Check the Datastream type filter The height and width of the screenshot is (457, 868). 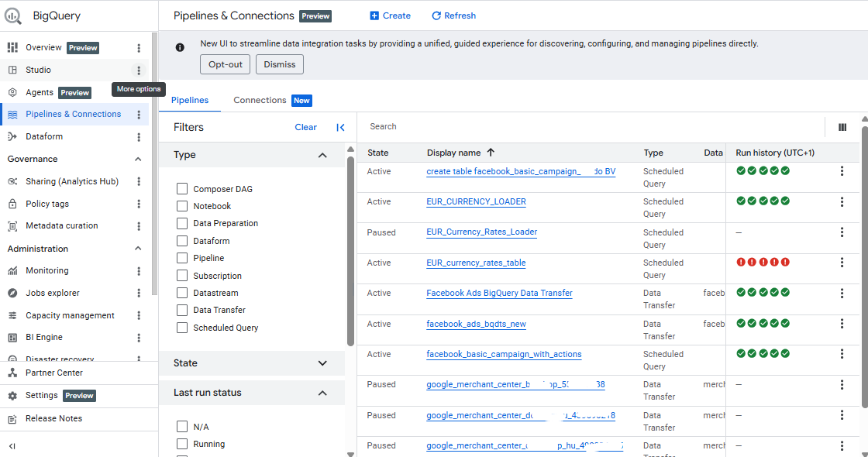(182, 293)
